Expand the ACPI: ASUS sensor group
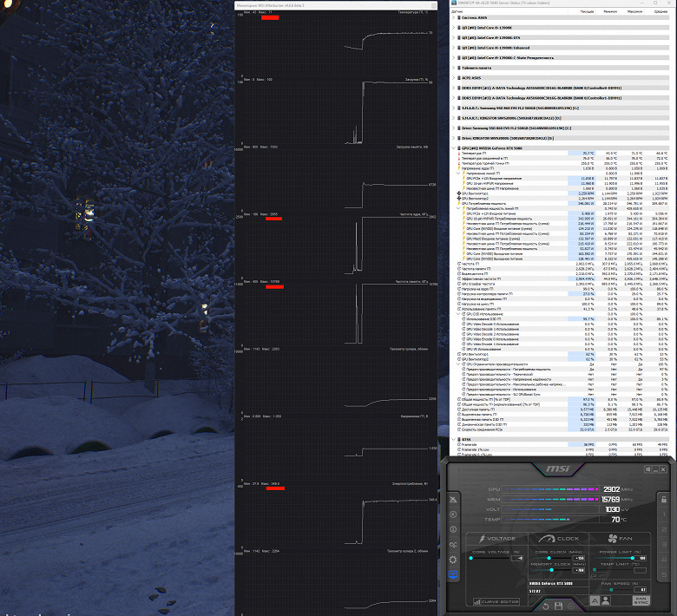The width and height of the screenshot is (677, 616). tap(453, 78)
